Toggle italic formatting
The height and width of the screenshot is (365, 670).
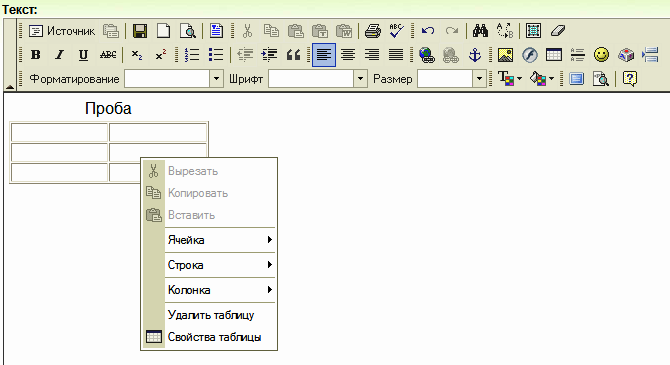60,55
